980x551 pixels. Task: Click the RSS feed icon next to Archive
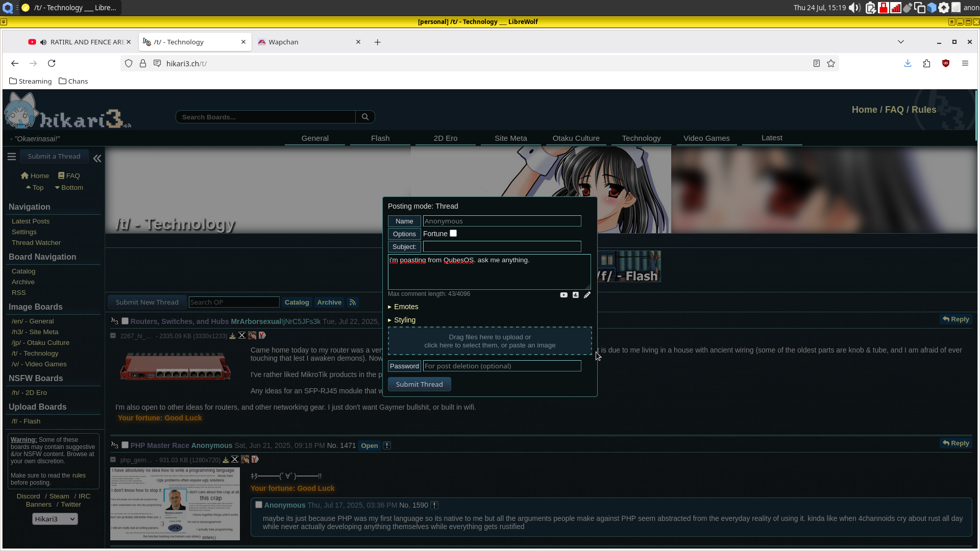pyautogui.click(x=352, y=303)
